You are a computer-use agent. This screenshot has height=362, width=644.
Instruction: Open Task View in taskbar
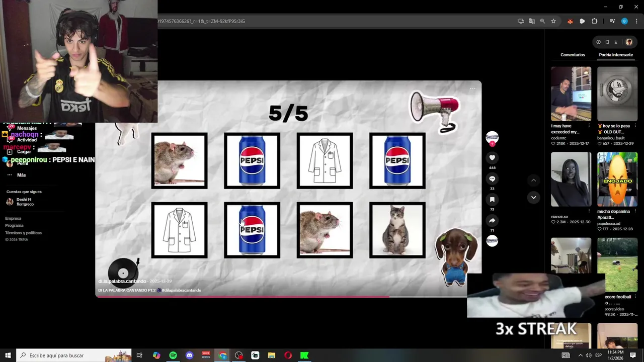(140, 355)
